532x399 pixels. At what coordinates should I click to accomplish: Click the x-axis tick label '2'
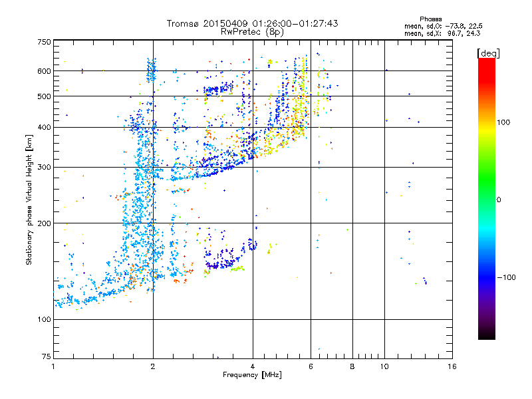[x=153, y=366]
